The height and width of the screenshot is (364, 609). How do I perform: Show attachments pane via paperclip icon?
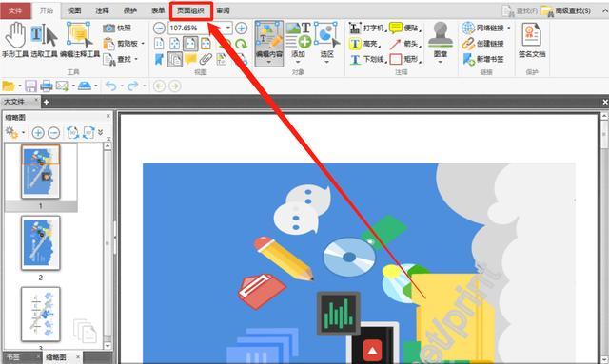(206, 59)
